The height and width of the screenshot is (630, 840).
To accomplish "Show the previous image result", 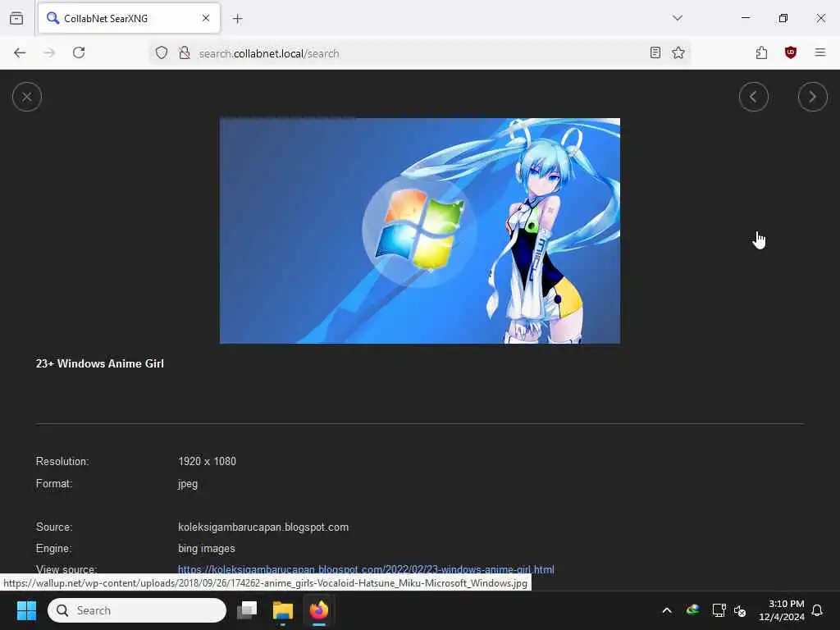I will point(753,97).
